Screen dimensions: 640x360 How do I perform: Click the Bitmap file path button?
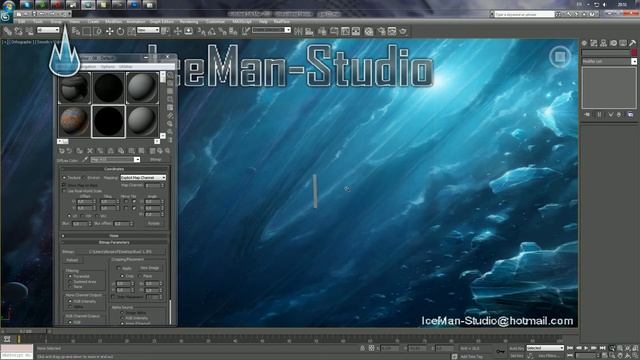(120, 252)
